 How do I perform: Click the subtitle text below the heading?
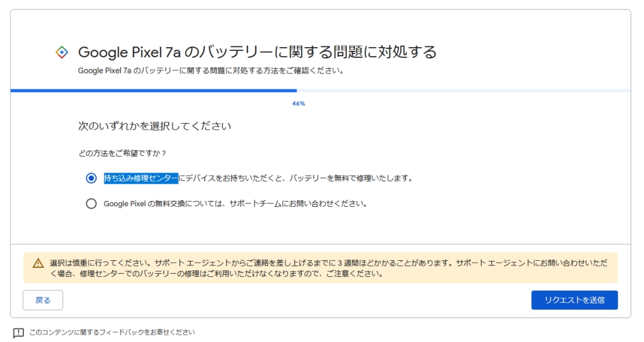tap(211, 71)
